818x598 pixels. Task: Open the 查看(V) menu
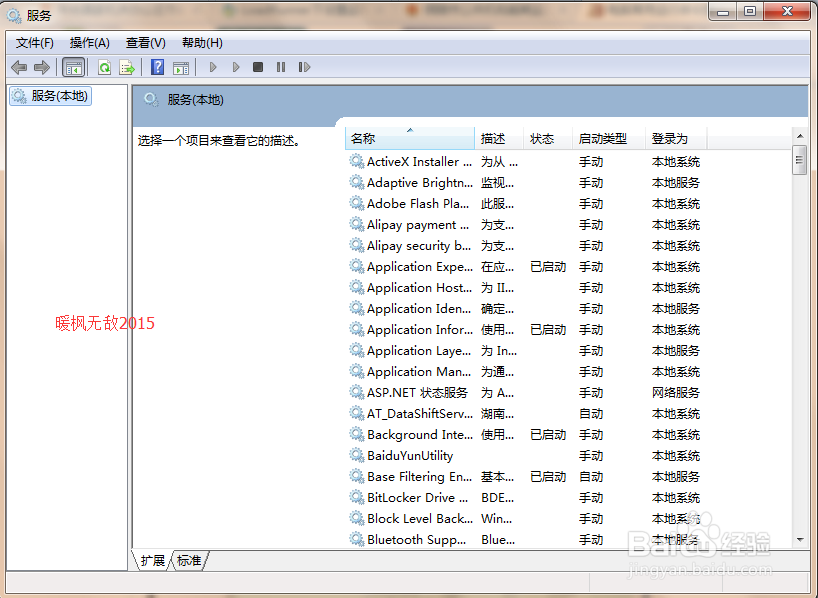pyautogui.click(x=144, y=42)
